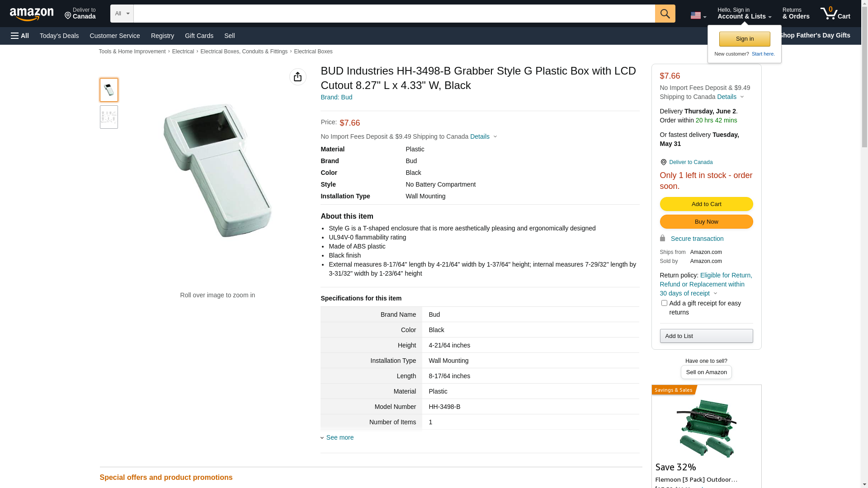This screenshot has width=868, height=488.
Task: Open the All hamburger menu
Action: 20,36
